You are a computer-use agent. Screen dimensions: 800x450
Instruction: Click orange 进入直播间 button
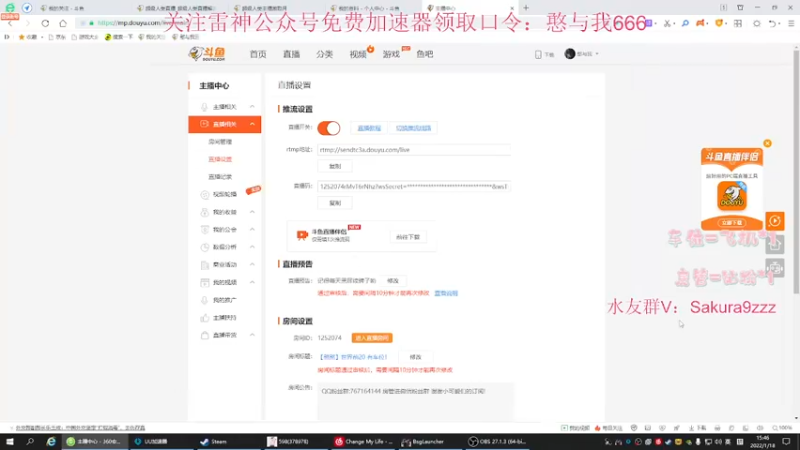coord(372,338)
